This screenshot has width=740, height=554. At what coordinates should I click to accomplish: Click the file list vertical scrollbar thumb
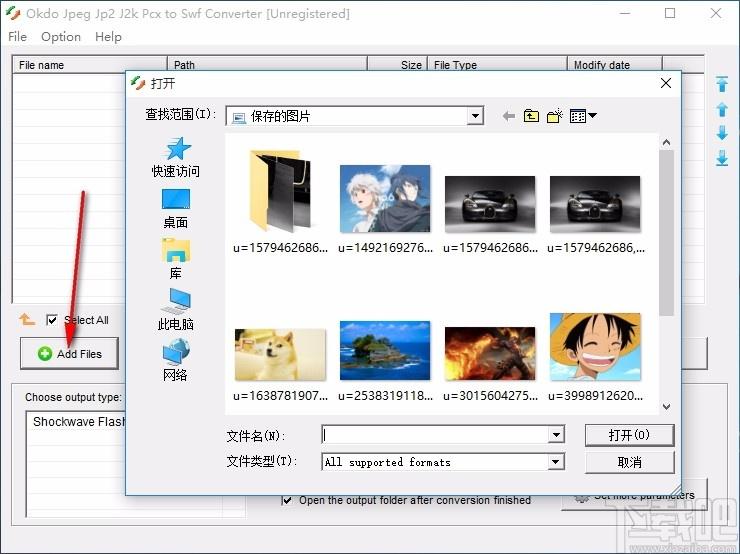666,233
